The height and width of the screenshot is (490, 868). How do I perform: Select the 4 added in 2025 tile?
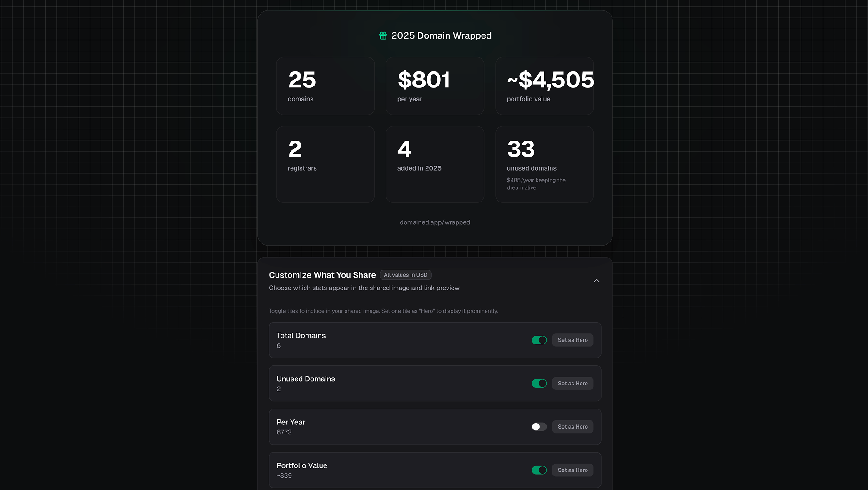click(x=435, y=164)
